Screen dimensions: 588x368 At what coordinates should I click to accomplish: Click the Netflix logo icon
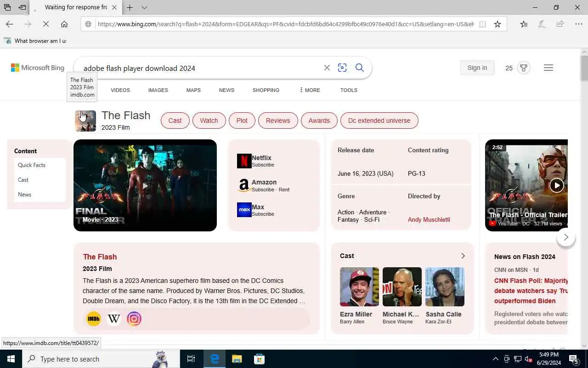click(x=244, y=161)
